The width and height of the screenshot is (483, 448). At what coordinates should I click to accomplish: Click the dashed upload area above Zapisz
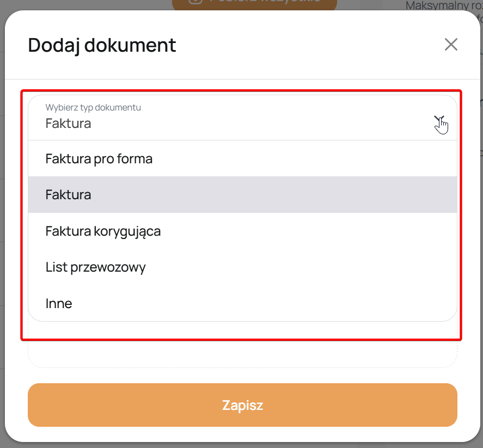[x=242, y=353]
